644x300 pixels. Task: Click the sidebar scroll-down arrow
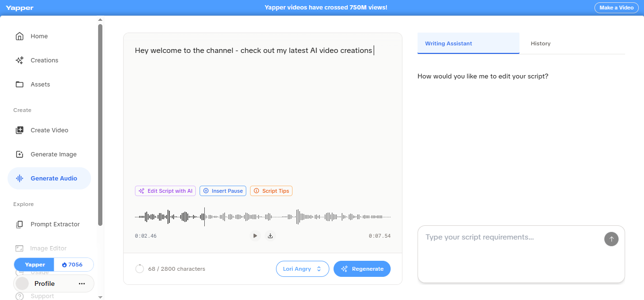click(100, 297)
